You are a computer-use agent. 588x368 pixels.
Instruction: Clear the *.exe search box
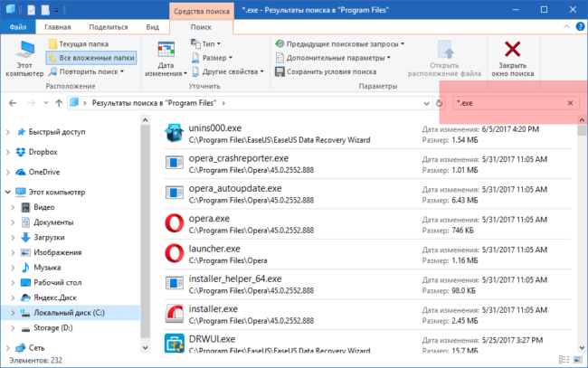pos(570,103)
